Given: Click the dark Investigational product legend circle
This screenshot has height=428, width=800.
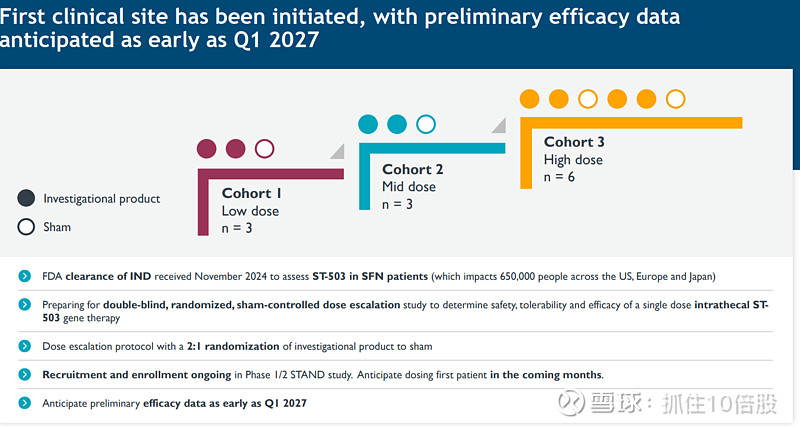Looking at the screenshot, I should point(27,198).
